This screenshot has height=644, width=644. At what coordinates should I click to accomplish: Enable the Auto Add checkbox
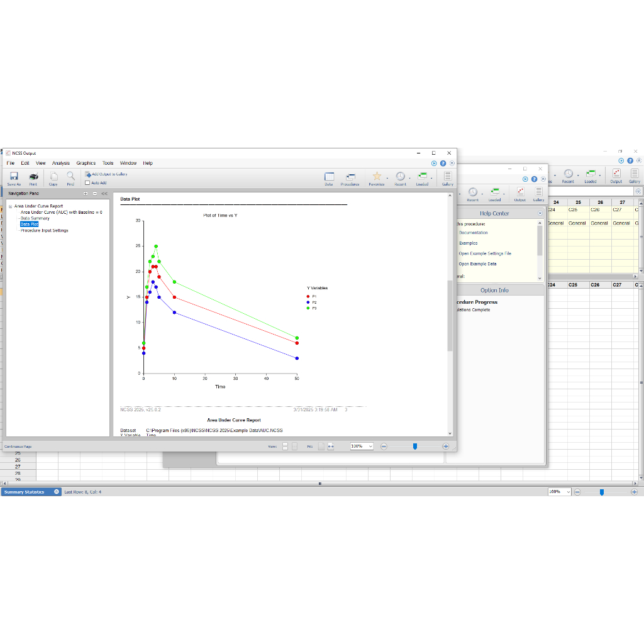click(88, 183)
